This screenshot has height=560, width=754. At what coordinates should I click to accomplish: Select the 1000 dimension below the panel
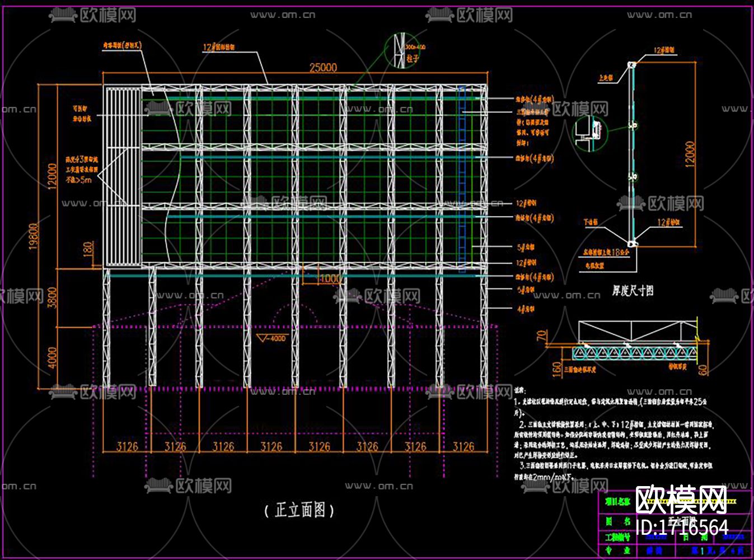[330, 278]
